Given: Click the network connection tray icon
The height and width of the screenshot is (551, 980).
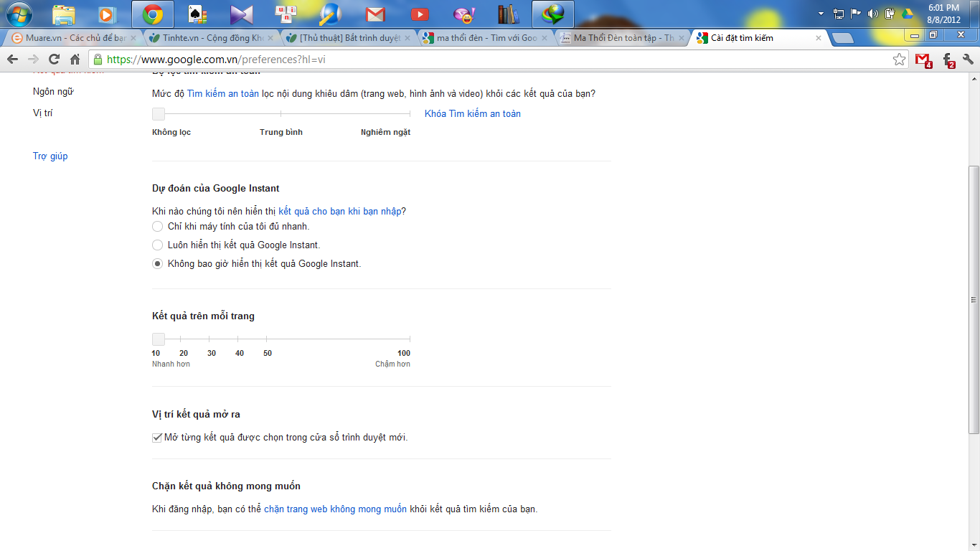Looking at the screenshot, I should point(838,14).
